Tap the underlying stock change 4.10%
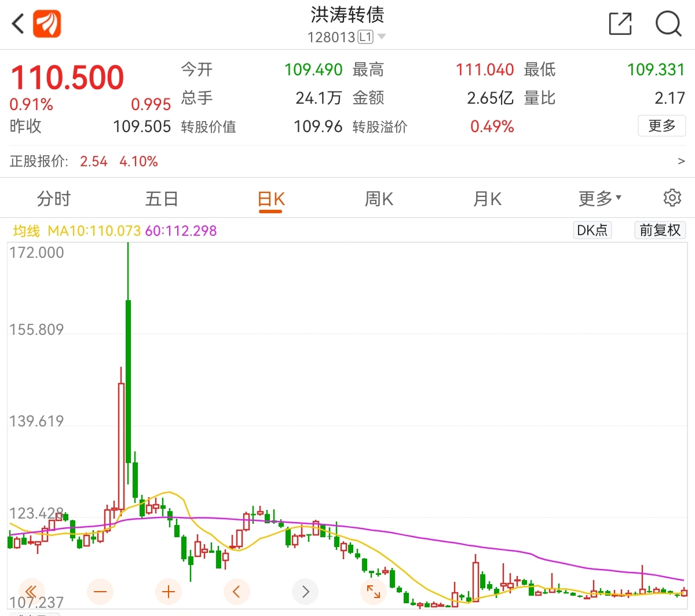 point(138,161)
